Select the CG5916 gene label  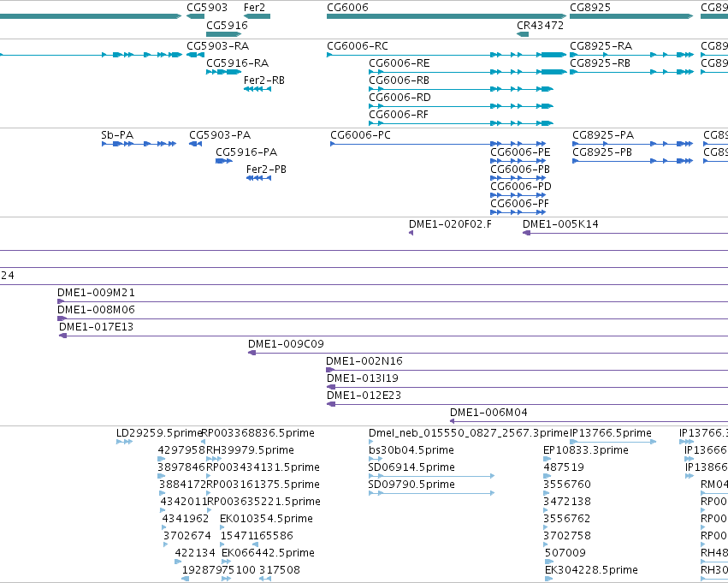click(227, 26)
